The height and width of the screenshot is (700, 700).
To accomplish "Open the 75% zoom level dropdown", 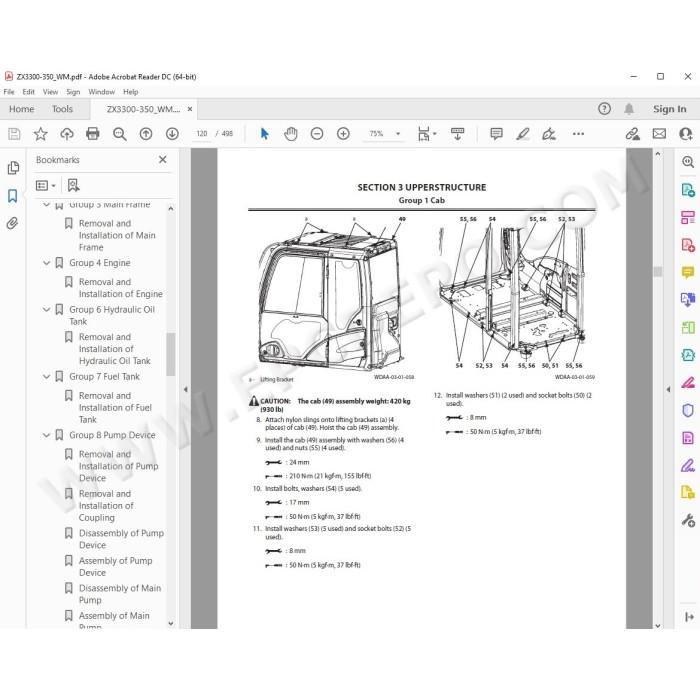I will tap(398, 133).
